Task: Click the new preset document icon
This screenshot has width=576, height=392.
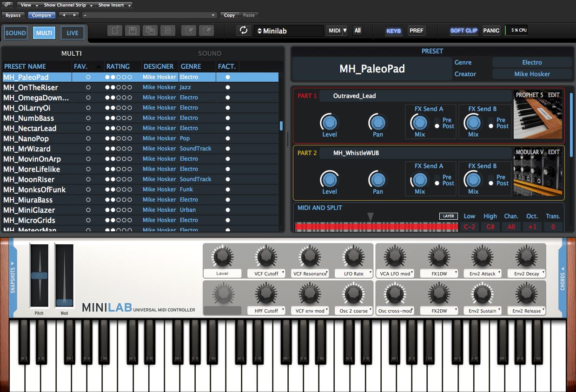Action: (x=115, y=31)
